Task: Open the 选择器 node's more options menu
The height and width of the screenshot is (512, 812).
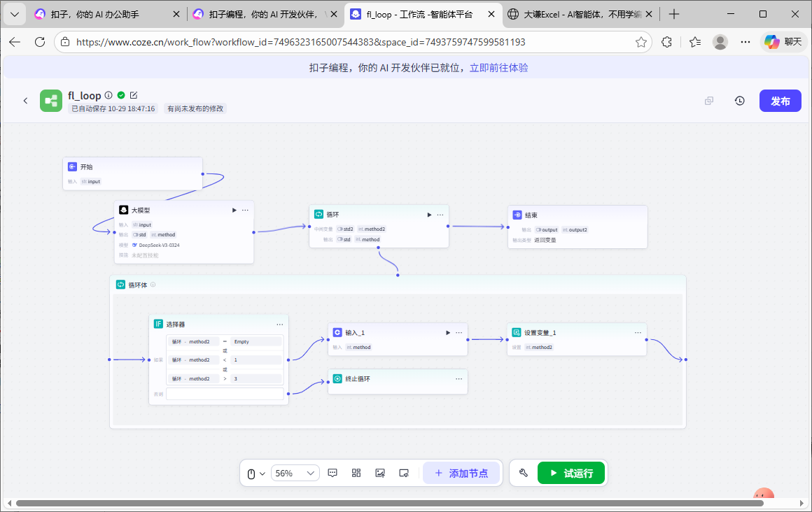Action: [x=280, y=324]
